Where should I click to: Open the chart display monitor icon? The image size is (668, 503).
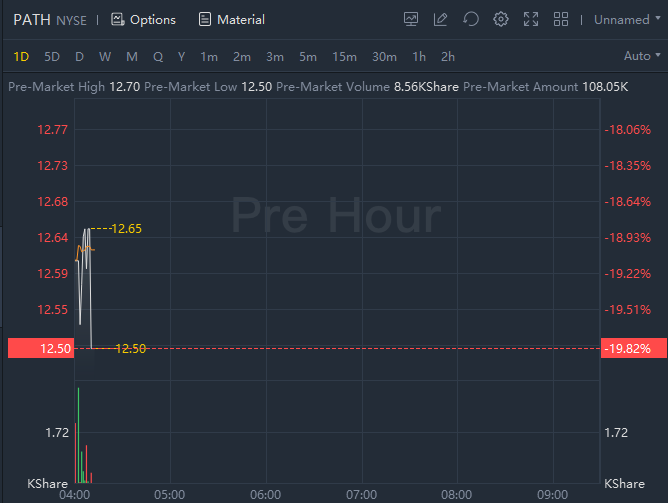pyautogui.click(x=411, y=19)
